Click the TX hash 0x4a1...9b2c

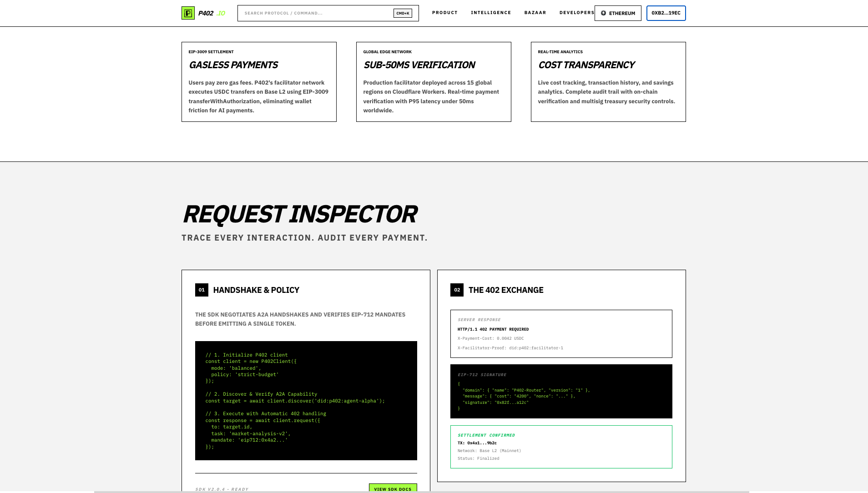tap(476, 443)
